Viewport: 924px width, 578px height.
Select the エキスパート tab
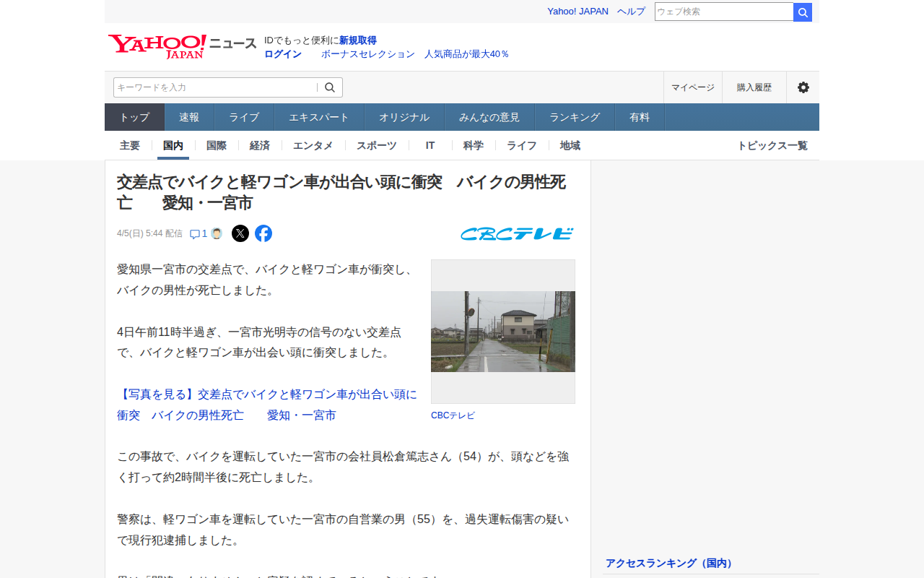point(319,117)
